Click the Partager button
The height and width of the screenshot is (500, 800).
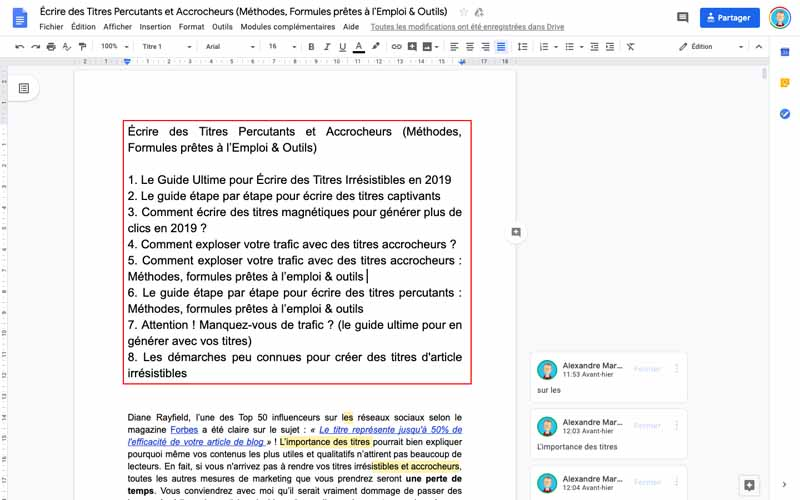tap(730, 17)
